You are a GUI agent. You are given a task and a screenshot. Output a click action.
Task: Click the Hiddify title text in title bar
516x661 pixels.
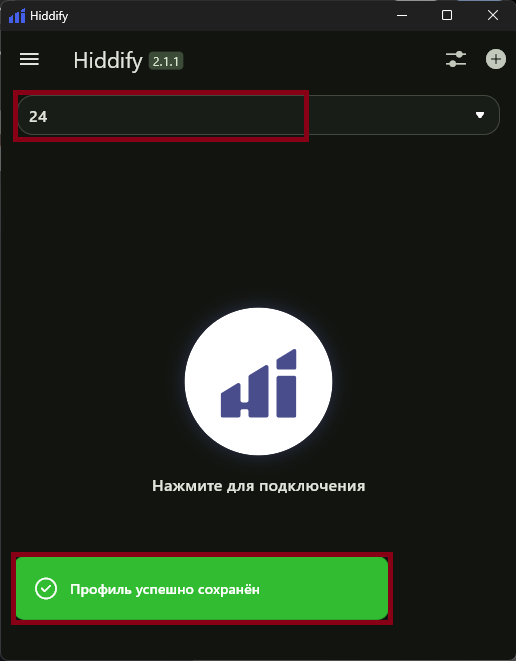click(x=49, y=16)
